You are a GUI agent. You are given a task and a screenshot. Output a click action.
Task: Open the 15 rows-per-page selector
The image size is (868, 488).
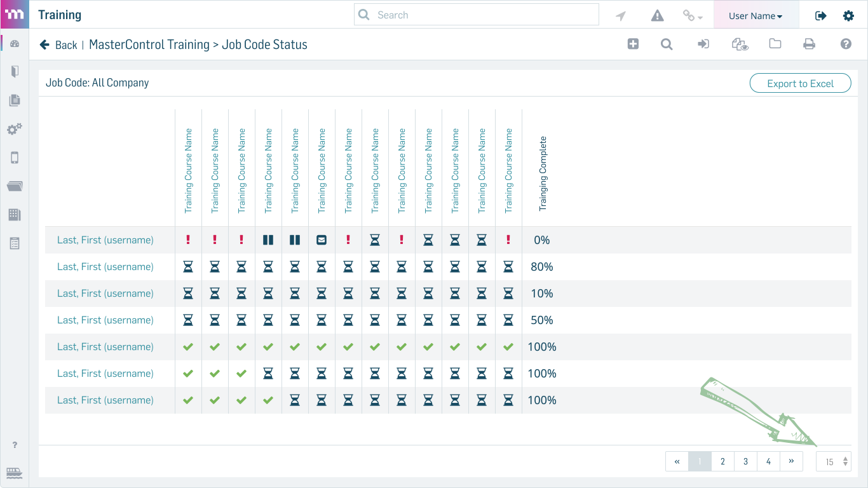click(833, 462)
